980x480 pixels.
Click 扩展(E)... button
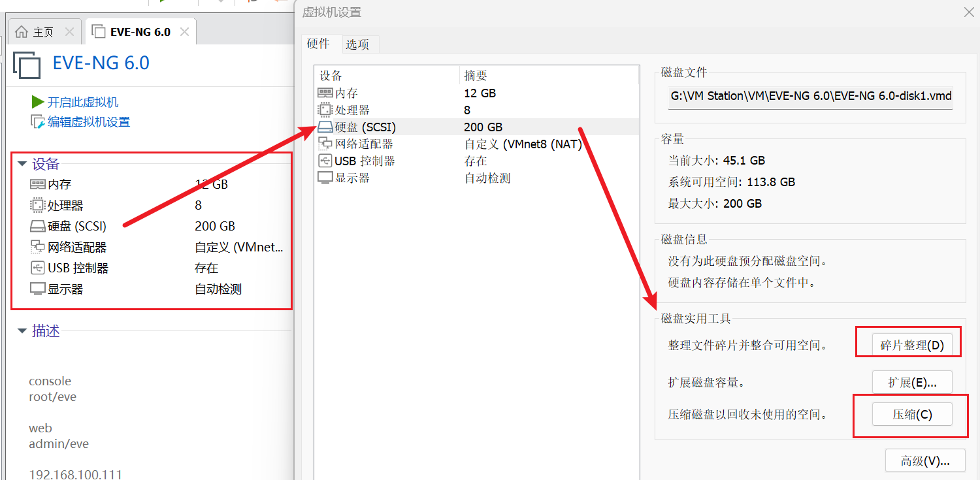click(912, 383)
